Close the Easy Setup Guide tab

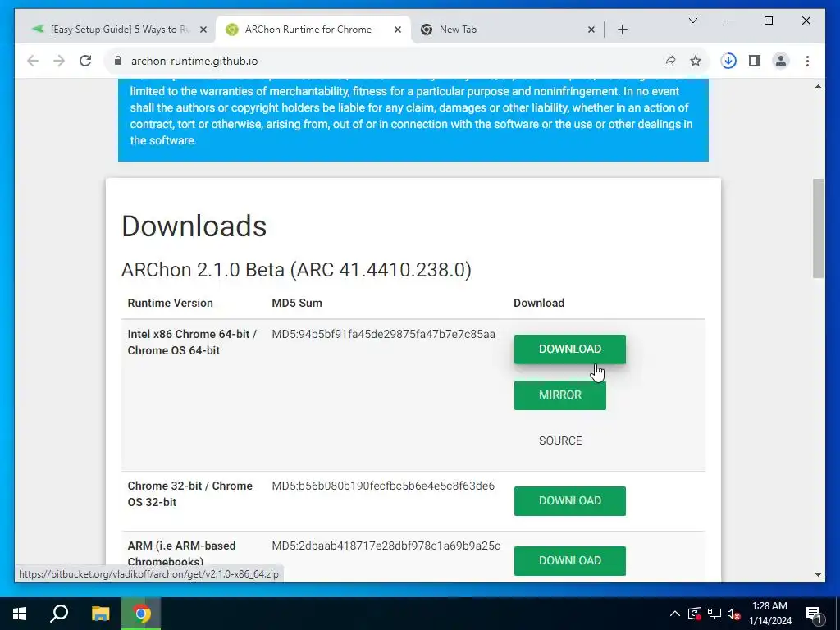203,30
